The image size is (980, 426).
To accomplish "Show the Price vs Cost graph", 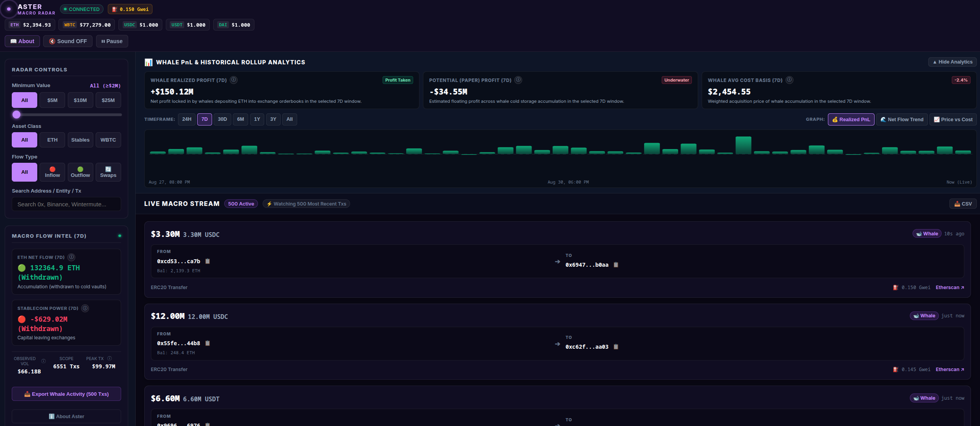I will click(x=953, y=120).
